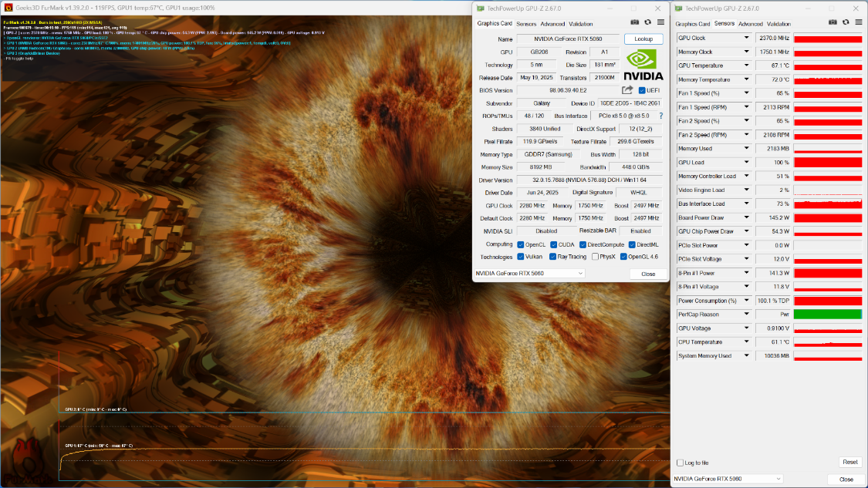Click the BIOS Version value field
The width and height of the screenshot is (868, 488).
(x=568, y=90)
